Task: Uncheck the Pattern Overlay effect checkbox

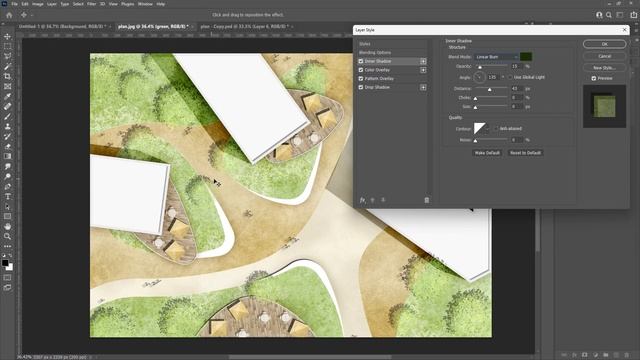Action: 361,79
